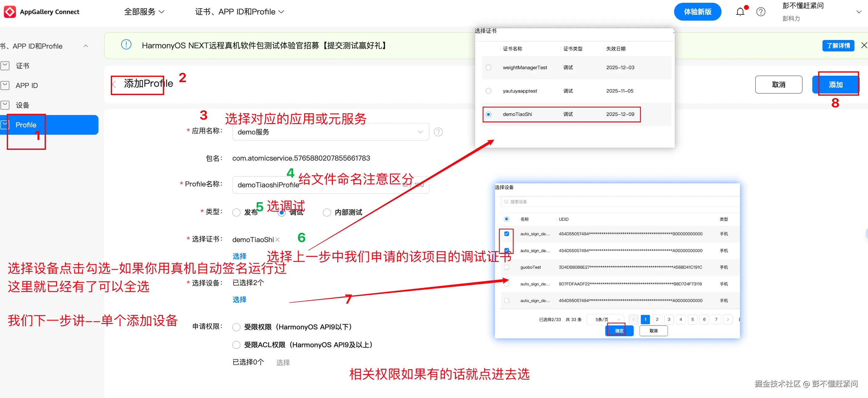This screenshot has width=868, height=398.
Task: Select the 设备 item in the sidebar
Action: click(x=22, y=105)
